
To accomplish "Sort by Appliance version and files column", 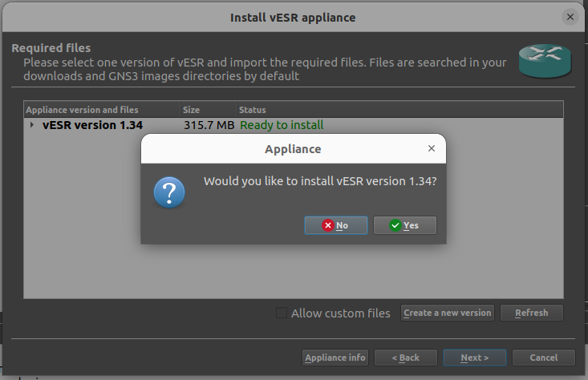I will click(x=83, y=110).
